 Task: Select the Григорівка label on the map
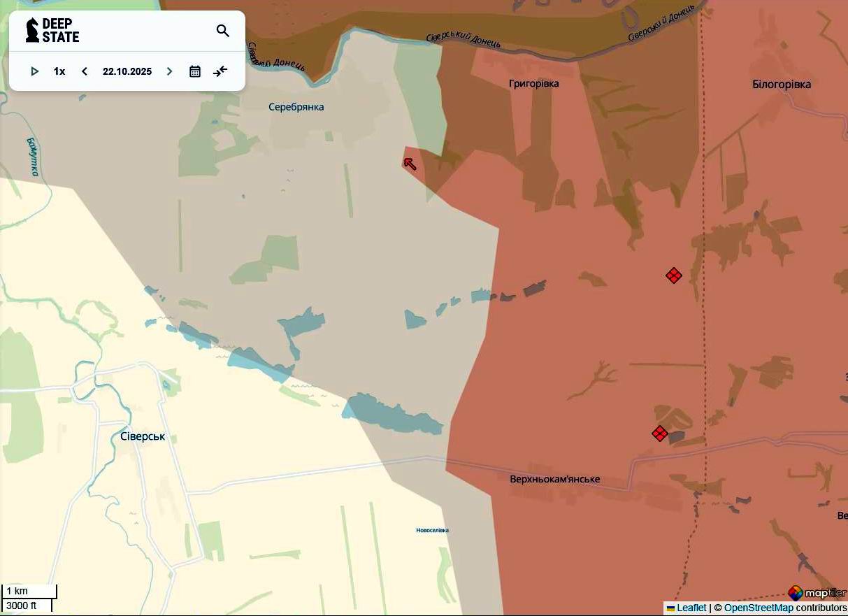pos(534,84)
